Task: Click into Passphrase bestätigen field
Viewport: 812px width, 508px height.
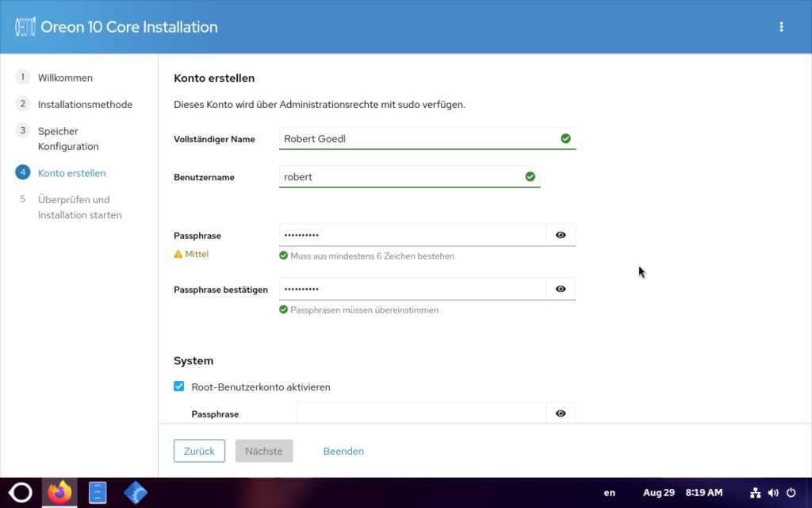Action: pos(412,289)
